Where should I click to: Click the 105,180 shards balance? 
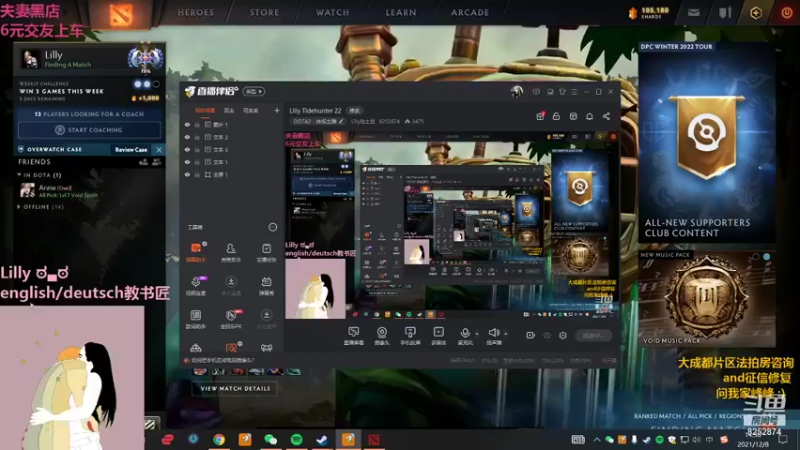pyautogui.click(x=648, y=13)
